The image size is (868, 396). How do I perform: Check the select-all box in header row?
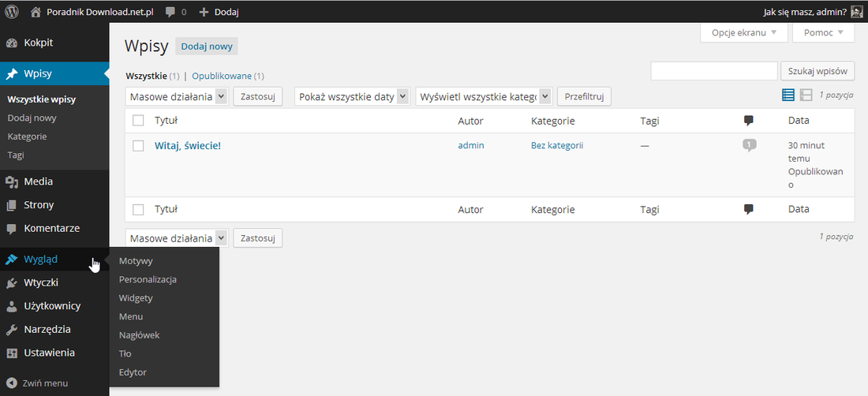[x=138, y=121]
